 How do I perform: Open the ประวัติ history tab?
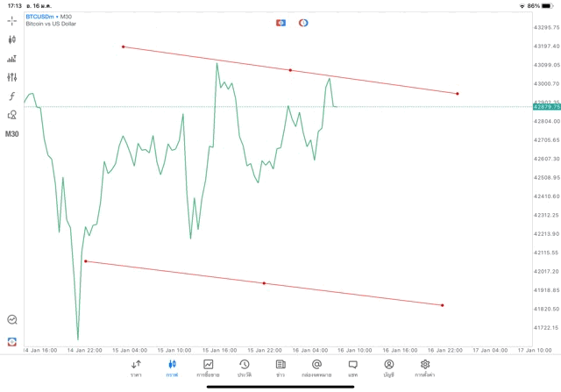[244, 367]
